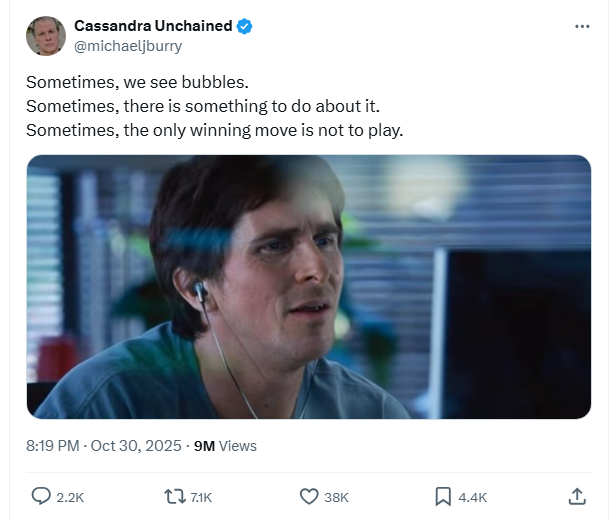View the 9M Views analytics
Image resolution: width=611 pixels, height=520 pixels.
point(224,445)
